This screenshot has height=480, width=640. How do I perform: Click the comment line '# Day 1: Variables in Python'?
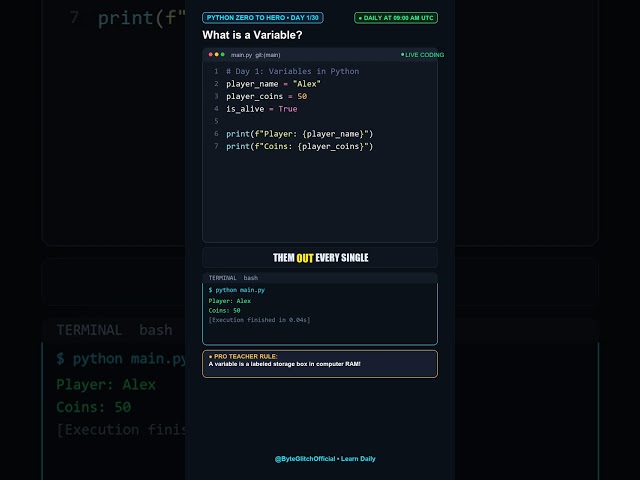(x=293, y=71)
